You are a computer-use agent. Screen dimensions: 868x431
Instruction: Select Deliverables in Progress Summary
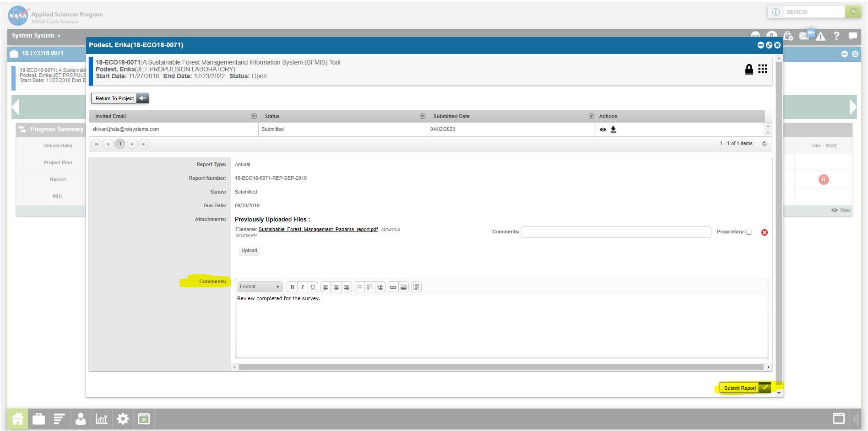click(x=58, y=145)
